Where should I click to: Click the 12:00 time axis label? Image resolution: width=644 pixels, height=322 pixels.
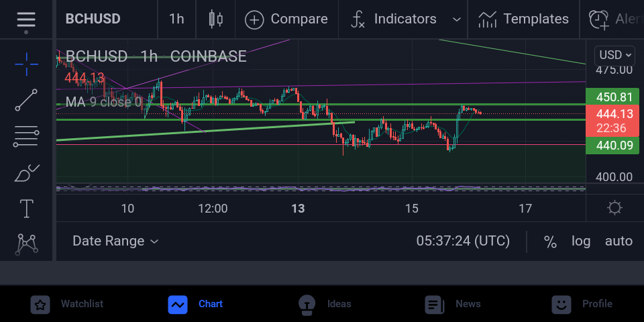(213, 209)
